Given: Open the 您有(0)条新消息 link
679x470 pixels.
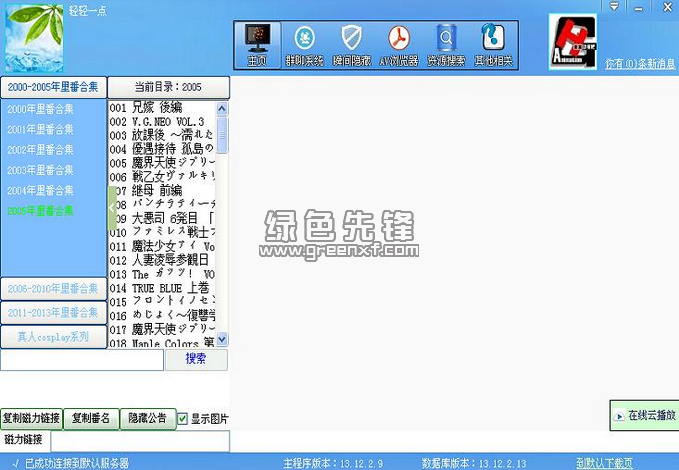Looking at the screenshot, I should [x=640, y=64].
